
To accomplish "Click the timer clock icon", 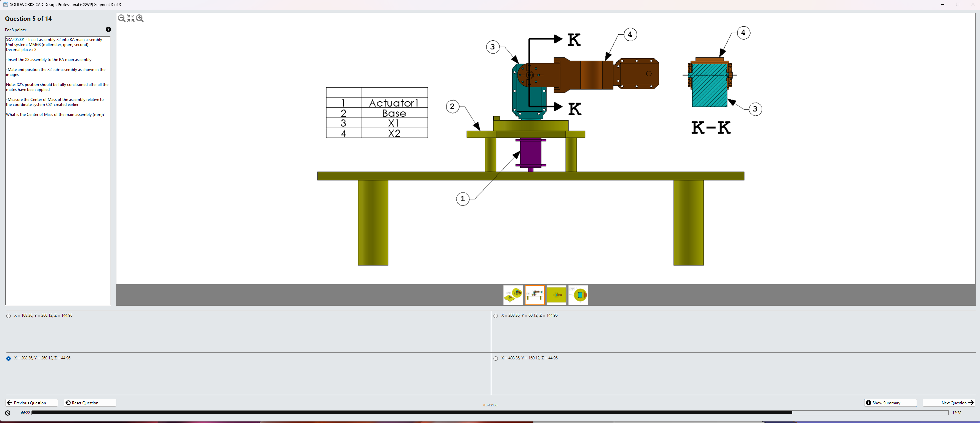I will point(8,413).
